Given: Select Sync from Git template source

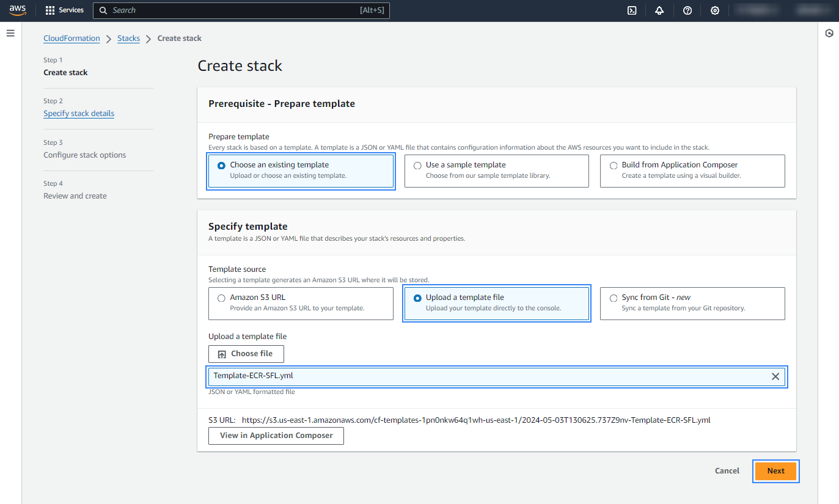Looking at the screenshot, I should point(614,298).
